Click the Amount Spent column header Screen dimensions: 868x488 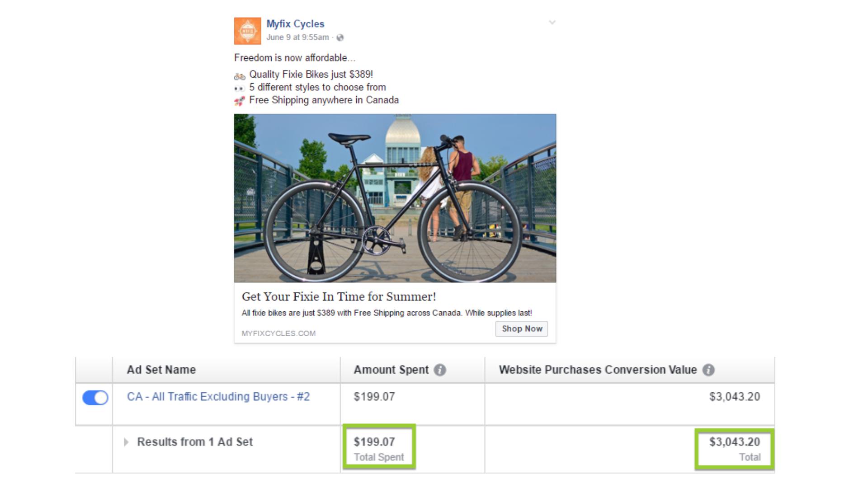click(391, 370)
